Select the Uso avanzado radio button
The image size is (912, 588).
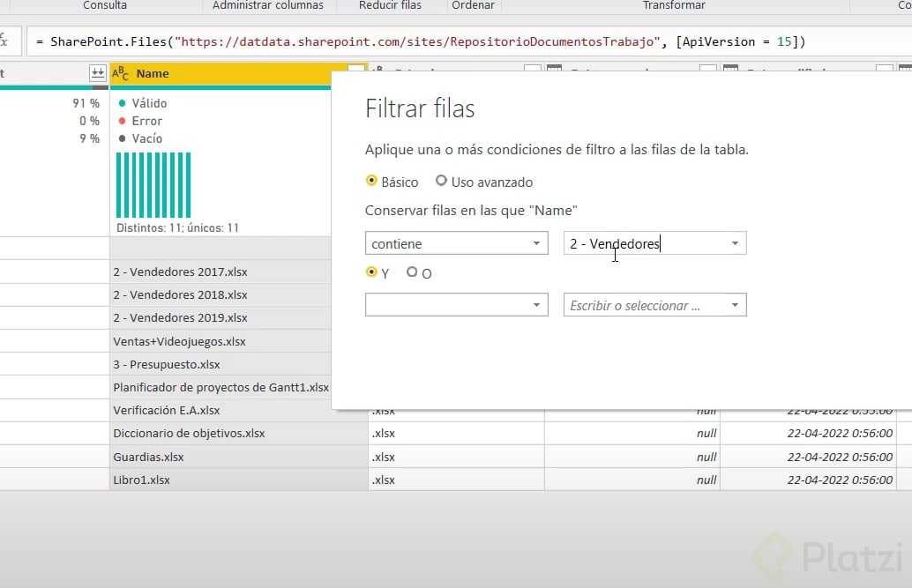point(441,181)
